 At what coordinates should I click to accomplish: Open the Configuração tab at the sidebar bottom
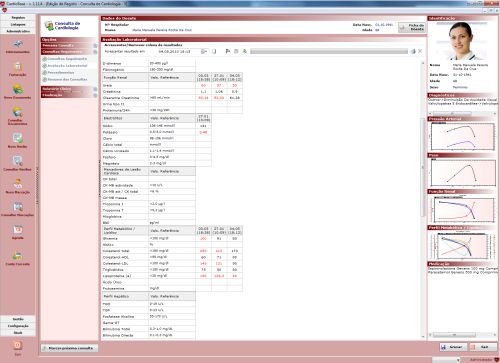(x=18, y=326)
